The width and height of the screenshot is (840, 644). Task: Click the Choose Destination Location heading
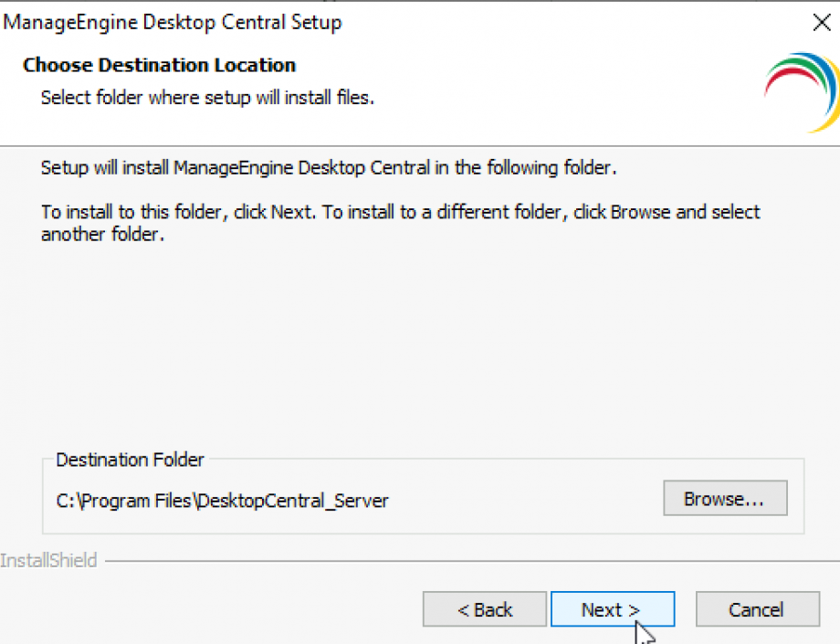click(x=159, y=65)
